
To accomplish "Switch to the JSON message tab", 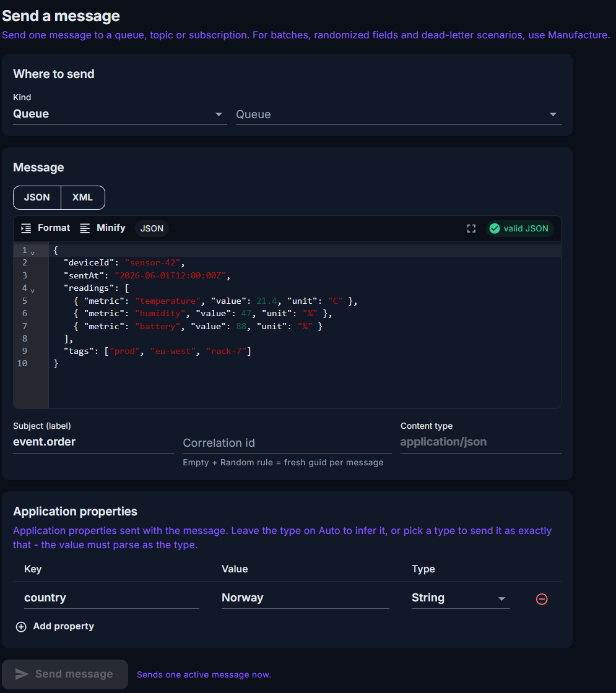I will (37, 197).
